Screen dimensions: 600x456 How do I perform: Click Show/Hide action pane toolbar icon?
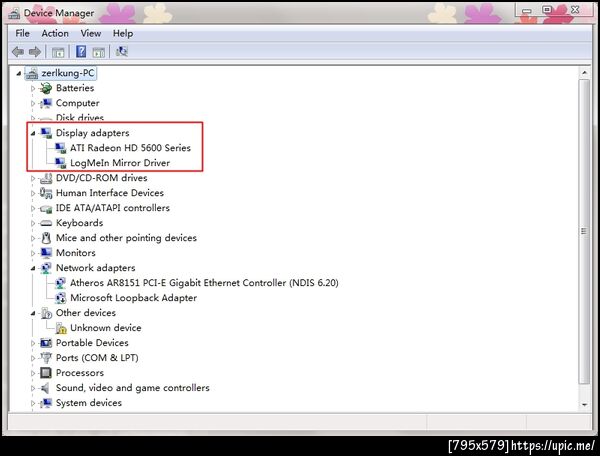(99, 52)
